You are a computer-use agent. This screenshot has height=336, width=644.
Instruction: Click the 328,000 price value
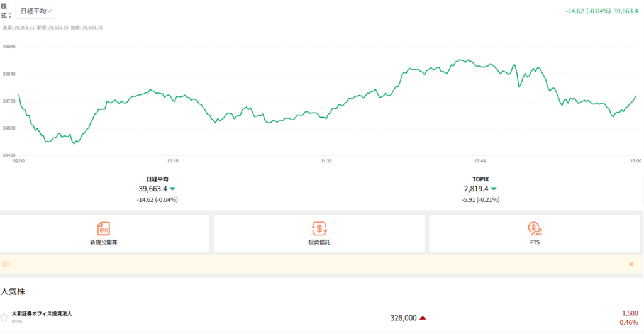(x=403, y=318)
